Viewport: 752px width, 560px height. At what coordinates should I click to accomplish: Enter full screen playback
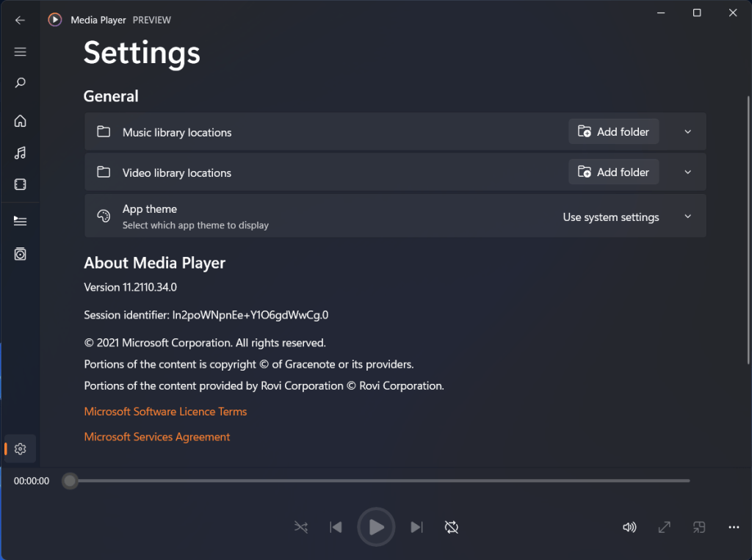(x=664, y=527)
